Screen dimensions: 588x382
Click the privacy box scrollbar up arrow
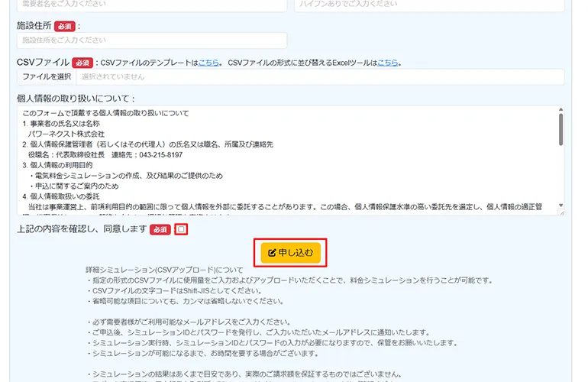tap(561, 110)
